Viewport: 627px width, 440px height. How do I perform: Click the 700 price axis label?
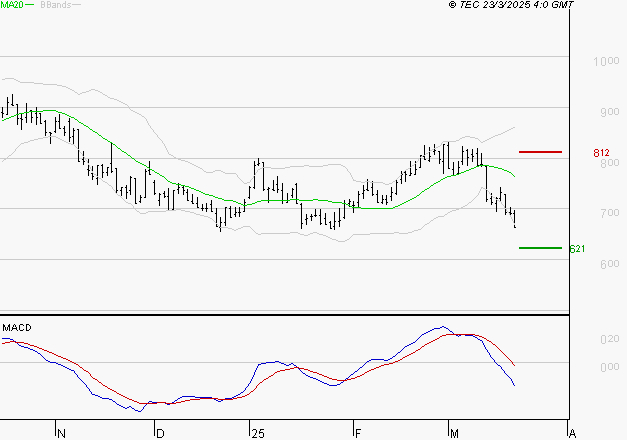tap(610, 213)
